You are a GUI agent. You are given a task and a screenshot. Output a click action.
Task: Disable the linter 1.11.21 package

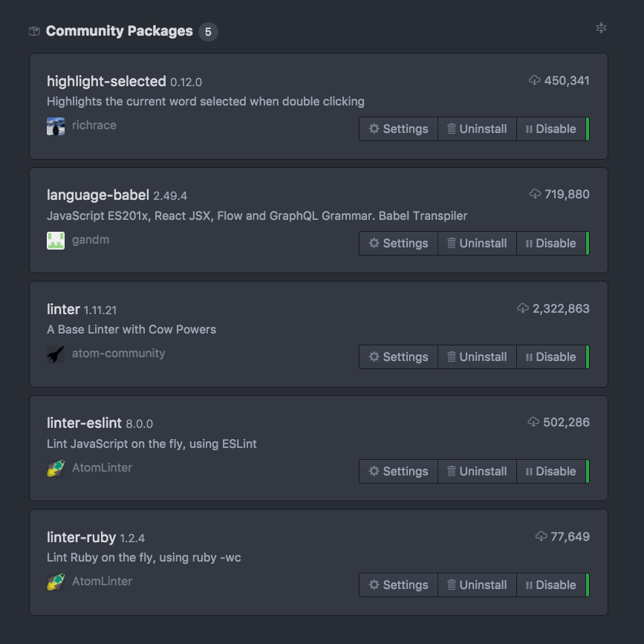550,357
